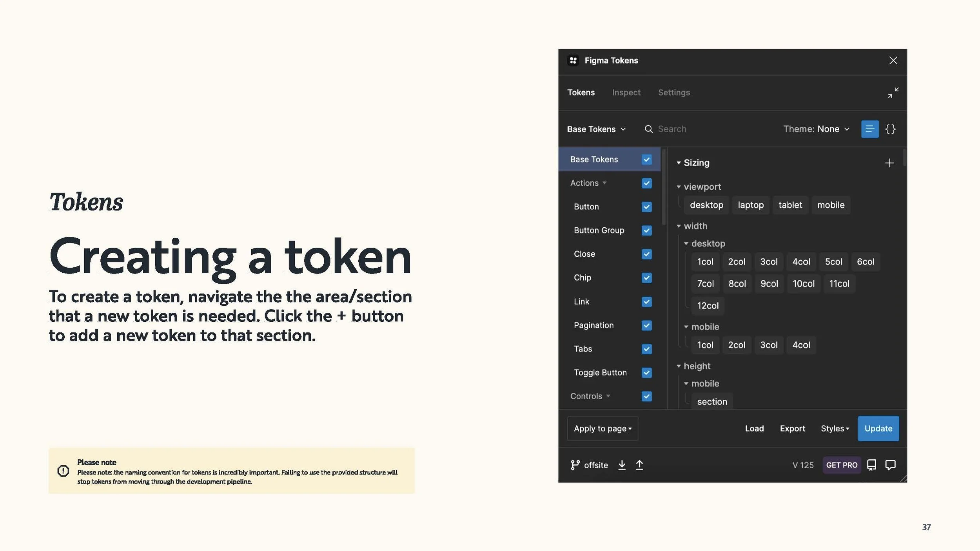Viewport: 980px width, 551px height.
Task: Collapse the Sizing section
Action: tap(679, 163)
